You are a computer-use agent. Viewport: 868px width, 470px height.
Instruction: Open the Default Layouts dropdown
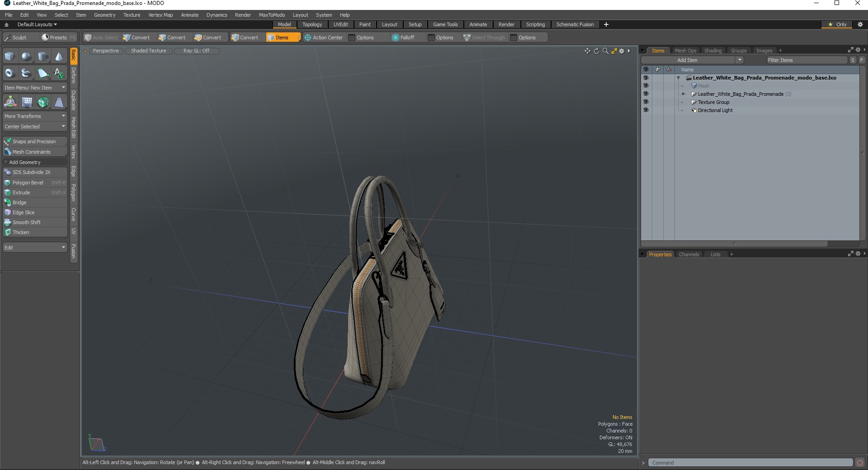point(37,24)
